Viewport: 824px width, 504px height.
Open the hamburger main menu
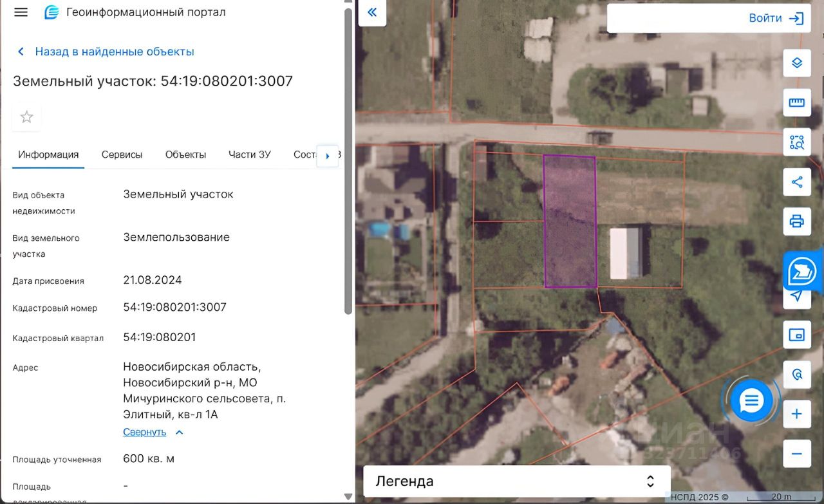click(x=21, y=12)
